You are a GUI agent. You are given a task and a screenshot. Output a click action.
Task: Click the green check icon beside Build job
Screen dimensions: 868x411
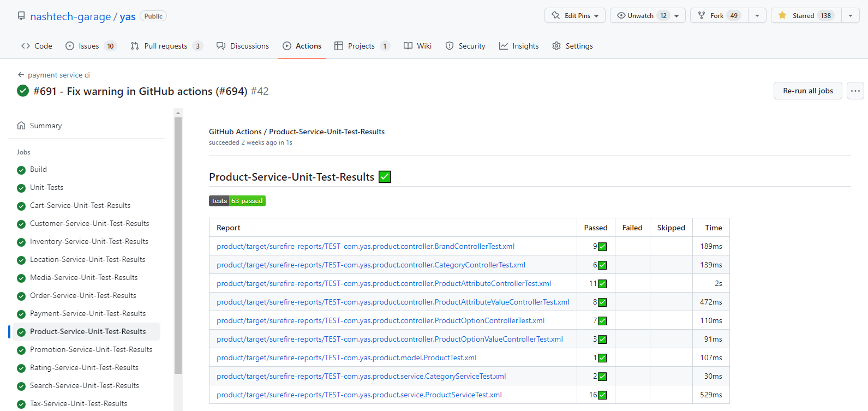(21, 170)
